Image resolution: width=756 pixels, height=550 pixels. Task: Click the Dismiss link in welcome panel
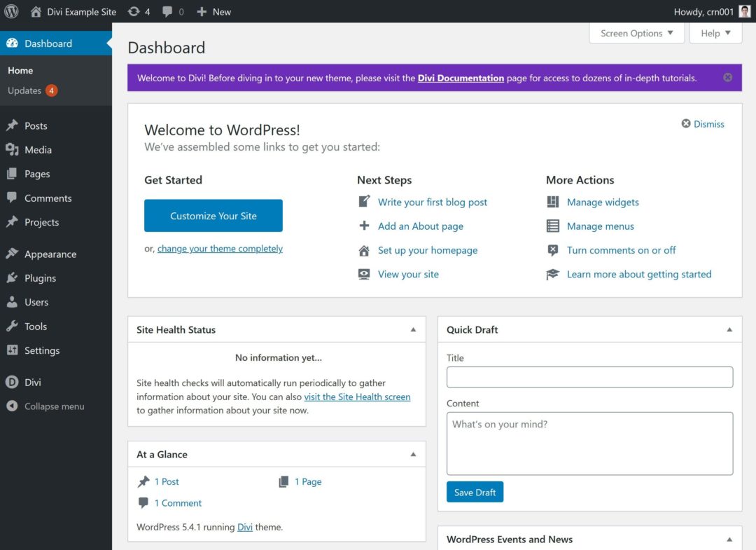(708, 124)
